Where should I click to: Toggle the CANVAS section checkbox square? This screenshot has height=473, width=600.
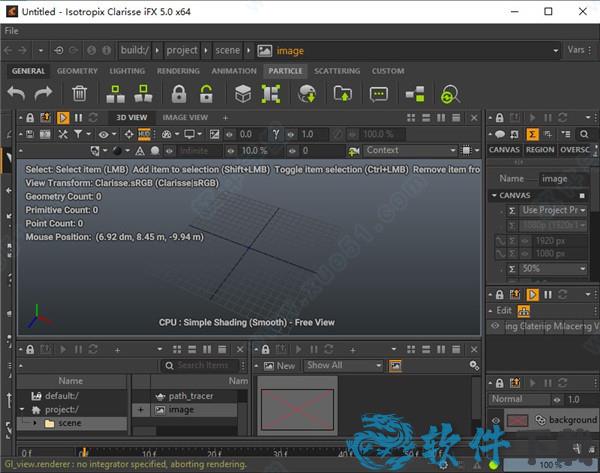point(582,196)
